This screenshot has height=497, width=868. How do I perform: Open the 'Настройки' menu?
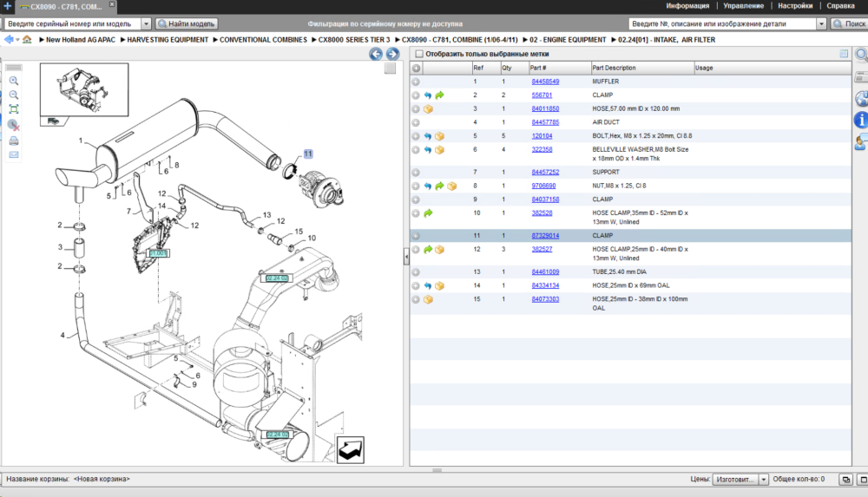(795, 5)
